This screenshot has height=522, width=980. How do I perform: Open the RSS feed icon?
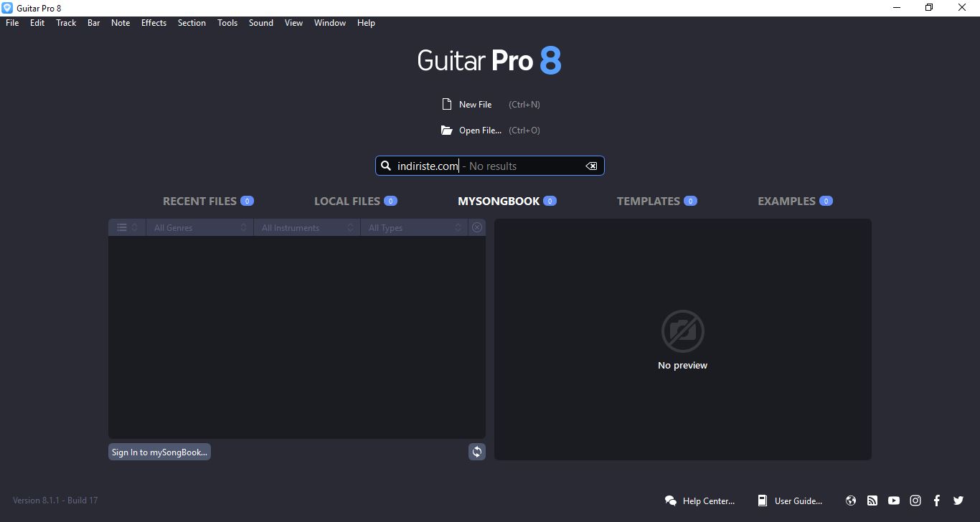[872, 500]
